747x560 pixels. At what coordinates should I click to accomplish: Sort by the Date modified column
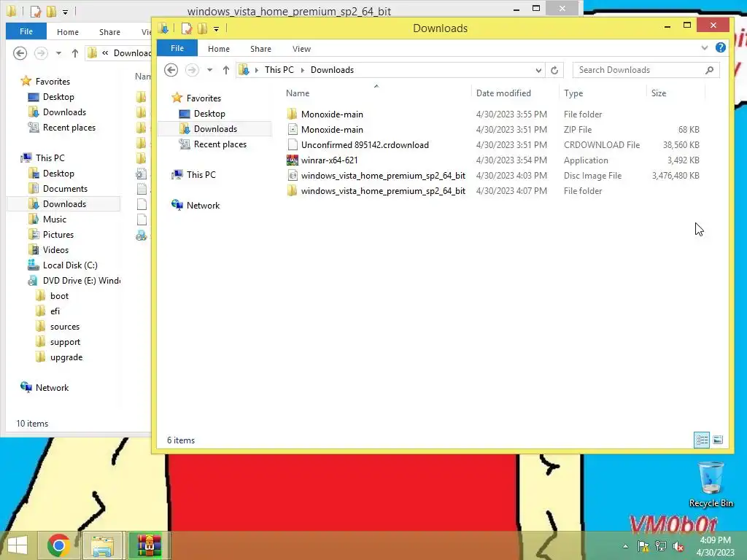(x=503, y=93)
